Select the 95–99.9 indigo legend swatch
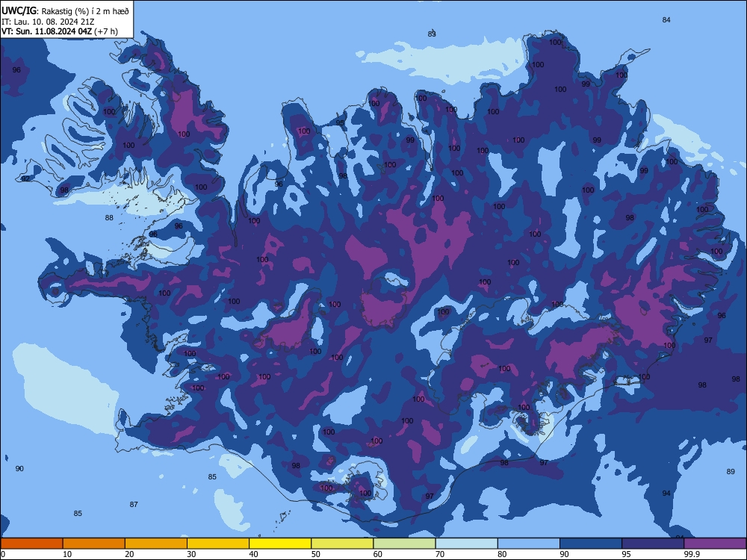The image size is (747, 560). (653, 544)
